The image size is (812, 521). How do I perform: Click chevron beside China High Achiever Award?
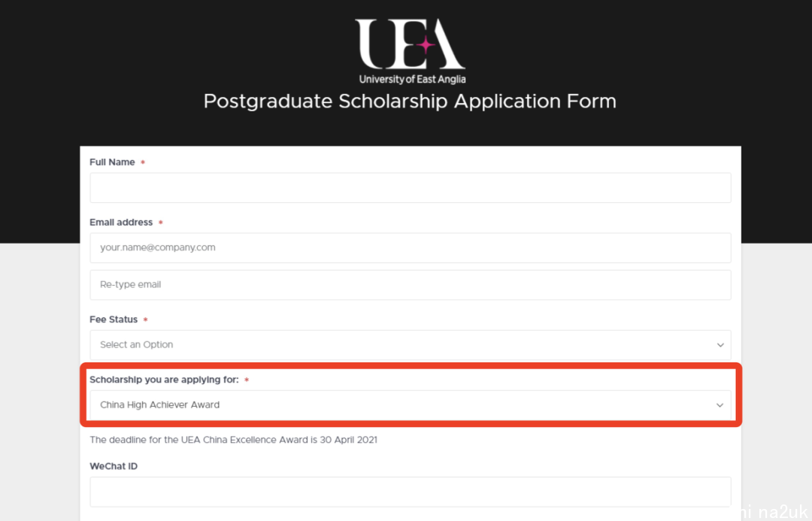720,405
